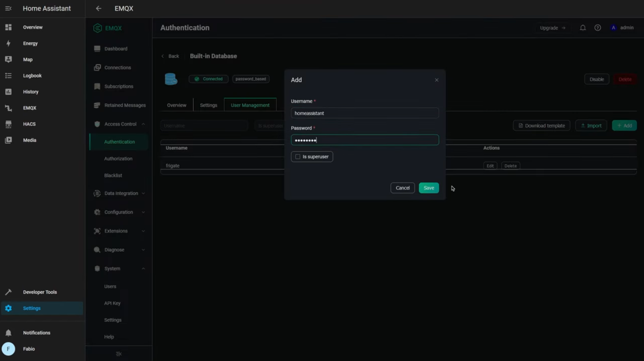Click the admin avatar icon

tap(613, 28)
